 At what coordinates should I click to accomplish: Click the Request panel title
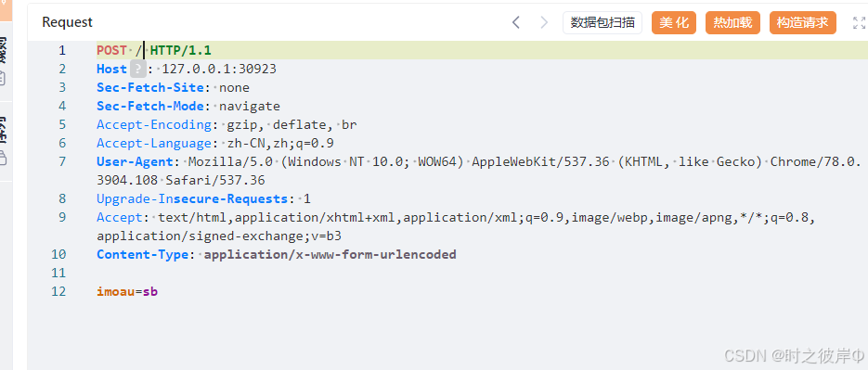point(68,22)
